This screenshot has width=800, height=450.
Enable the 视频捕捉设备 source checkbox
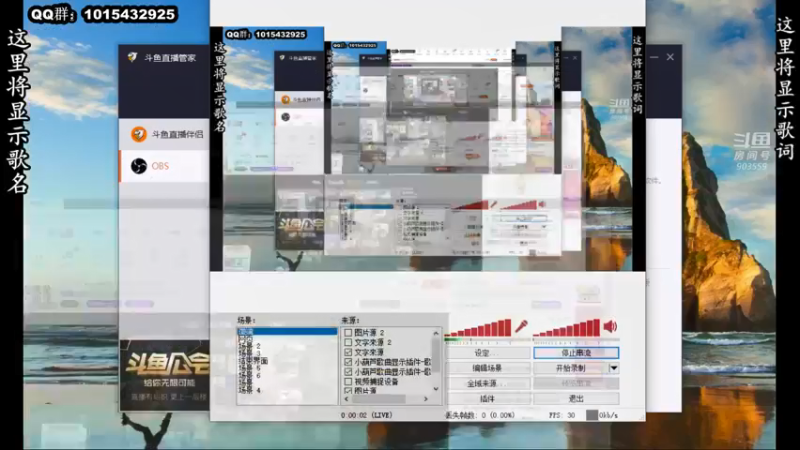click(x=348, y=382)
